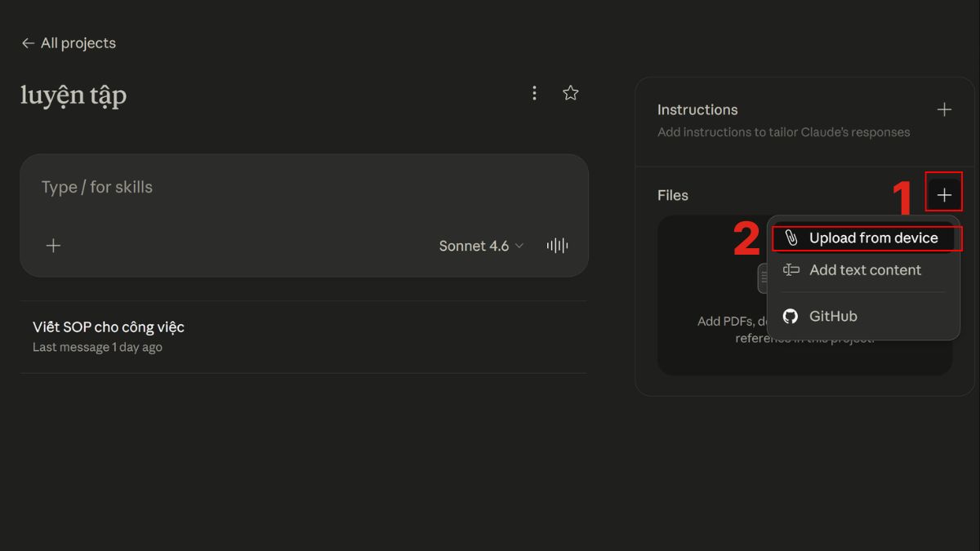980x551 pixels.
Task: Click the text content icon
Action: 791,270
